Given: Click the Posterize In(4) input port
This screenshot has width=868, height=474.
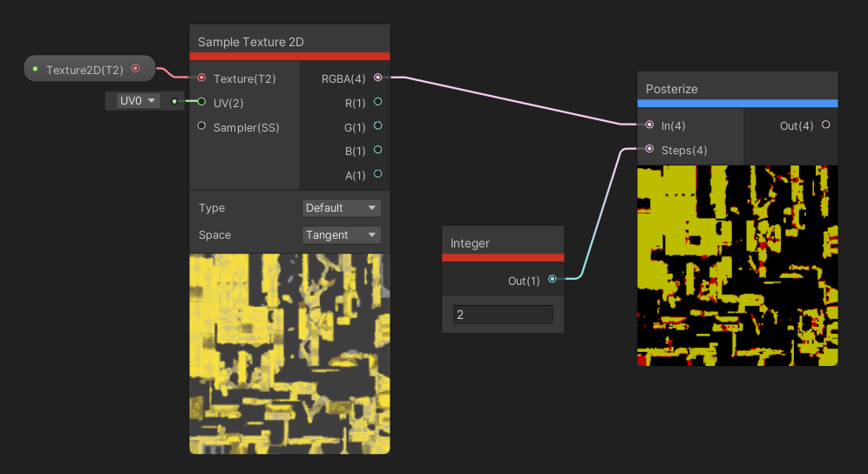Looking at the screenshot, I should click(x=650, y=125).
